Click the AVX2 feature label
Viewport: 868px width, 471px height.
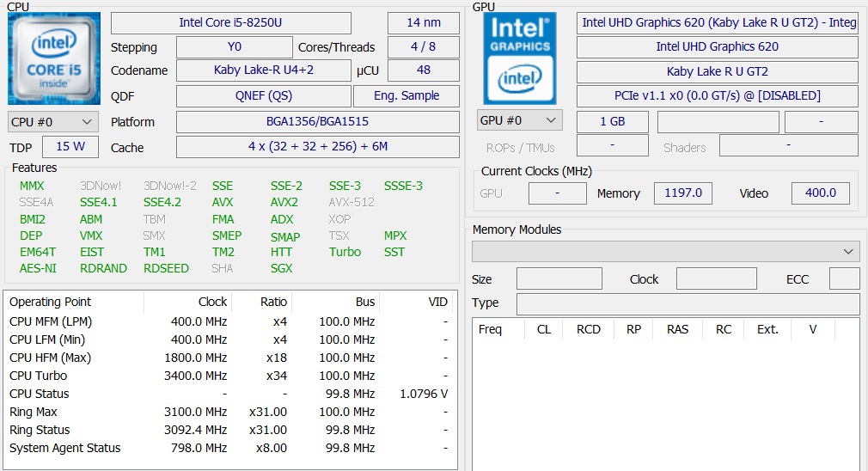tap(284, 202)
